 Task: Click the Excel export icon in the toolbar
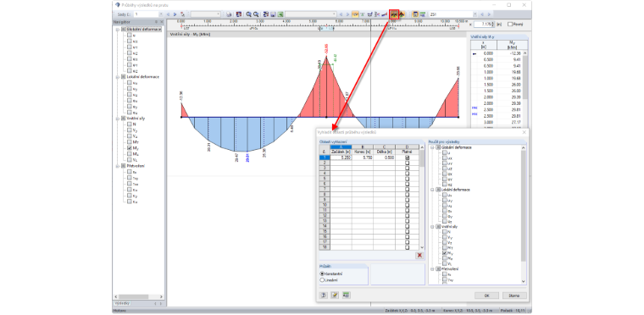pyautogui.click(x=280, y=14)
